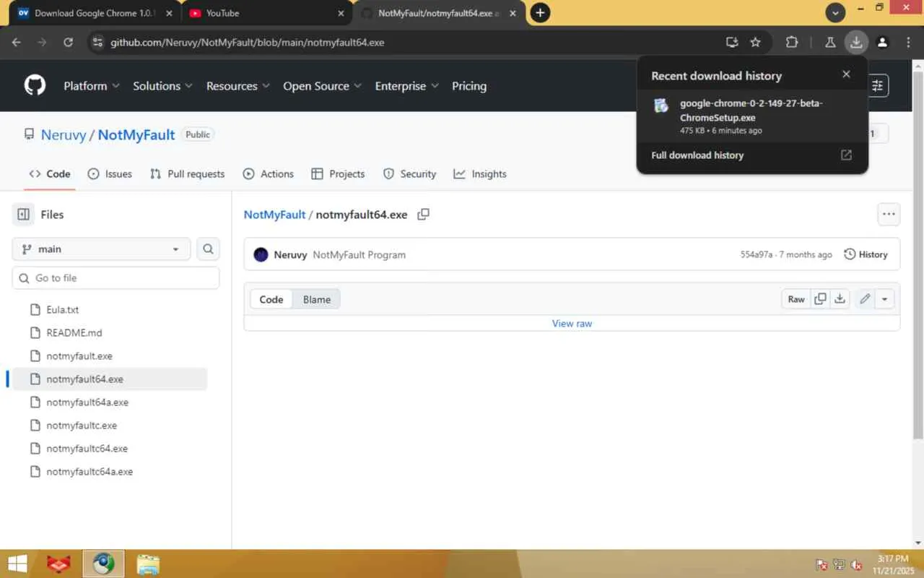Image resolution: width=924 pixels, height=578 pixels.
Task: Expand the Open Source menu
Action: (x=322, y=86)
